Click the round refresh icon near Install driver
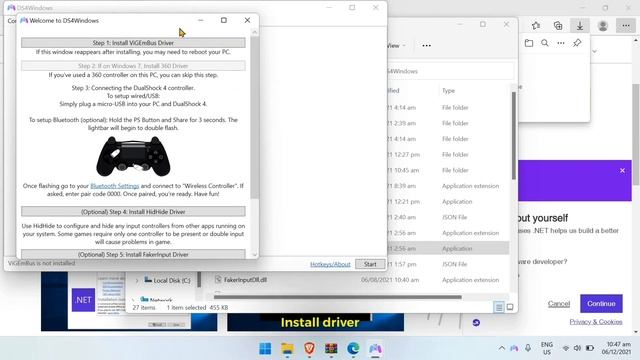The image size is (640, 360). (x=476, y=322)
